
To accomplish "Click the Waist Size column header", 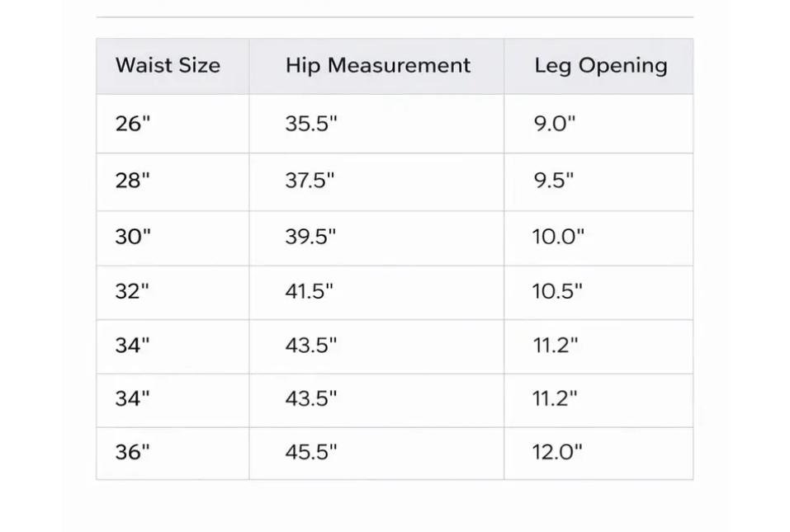I will (173, 66).
